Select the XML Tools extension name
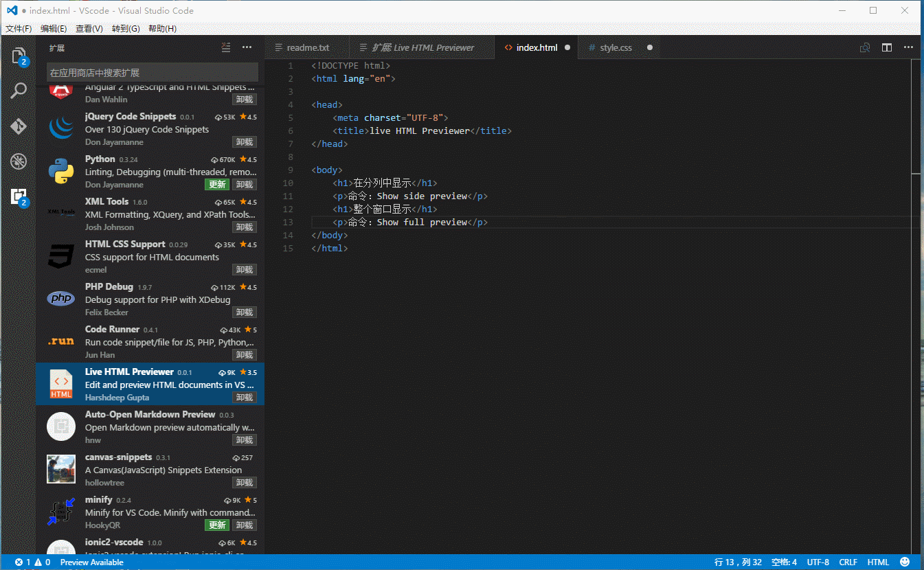 click(x=106, y=201)
